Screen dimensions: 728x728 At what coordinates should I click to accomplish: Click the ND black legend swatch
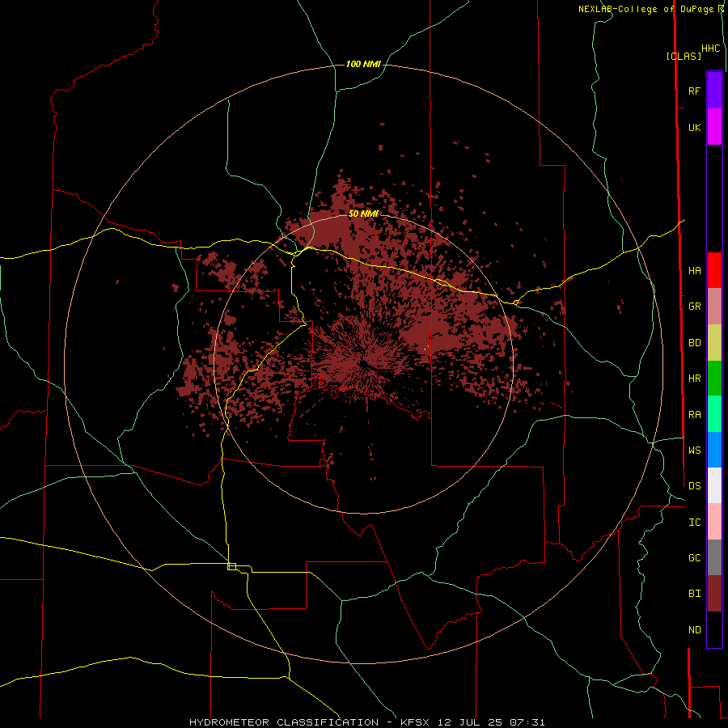pyautogui.click(x=714, y=629)
